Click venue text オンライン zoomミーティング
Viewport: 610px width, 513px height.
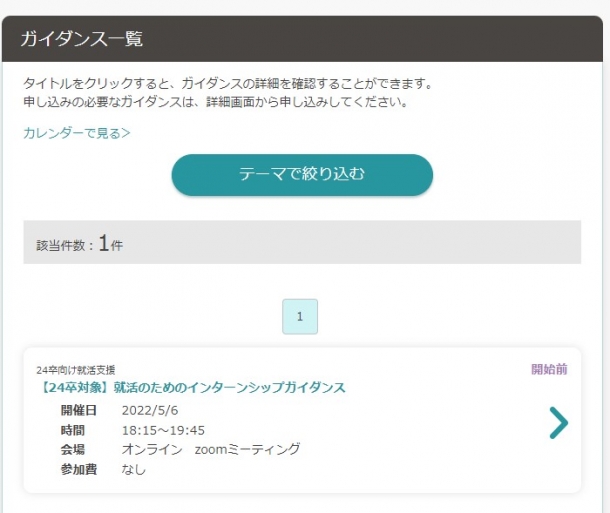211,450
